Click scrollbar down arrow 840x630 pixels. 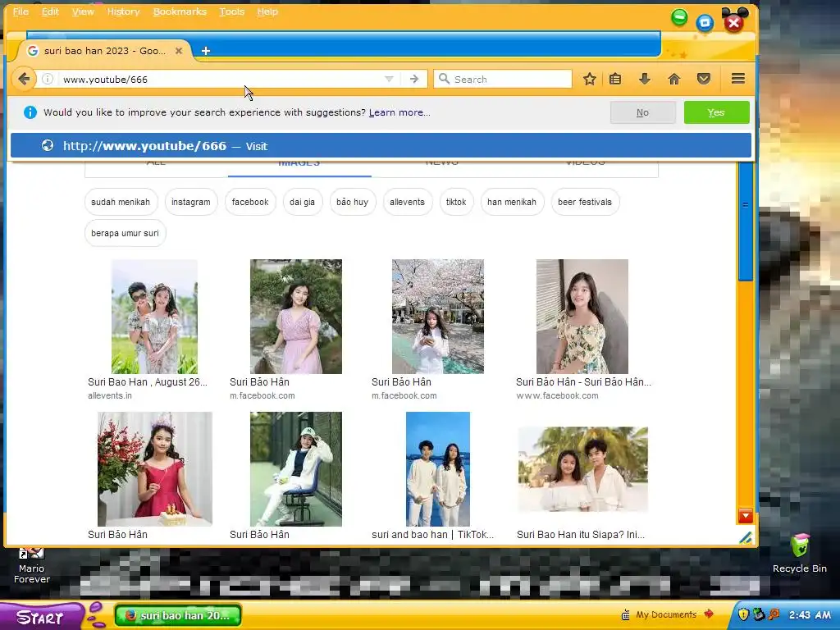pos(745,516)
